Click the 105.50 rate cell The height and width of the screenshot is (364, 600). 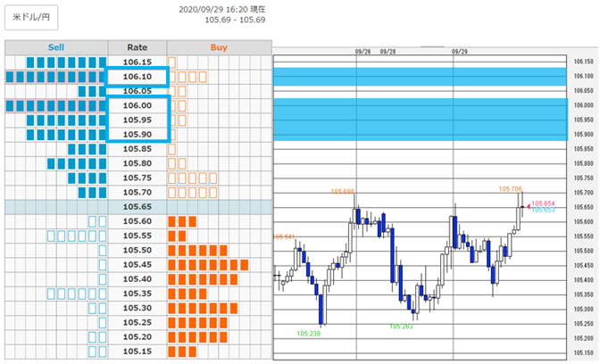tap(137, 250)
